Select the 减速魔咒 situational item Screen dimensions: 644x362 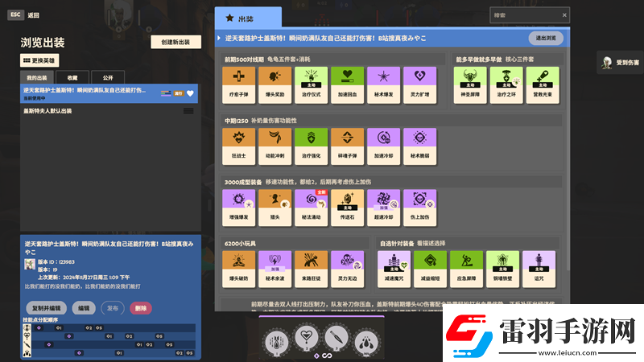pyautogui.click(x=394, y=269)
